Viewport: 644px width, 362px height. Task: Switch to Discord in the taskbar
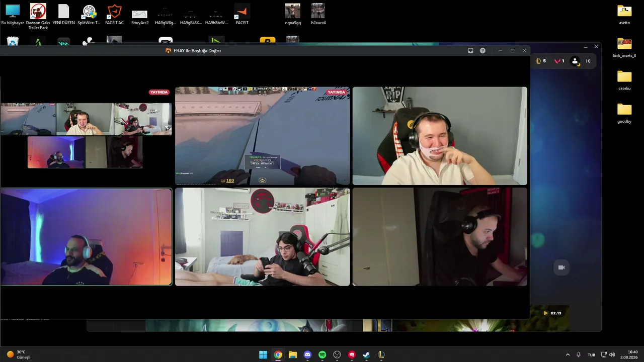point(307,355)
